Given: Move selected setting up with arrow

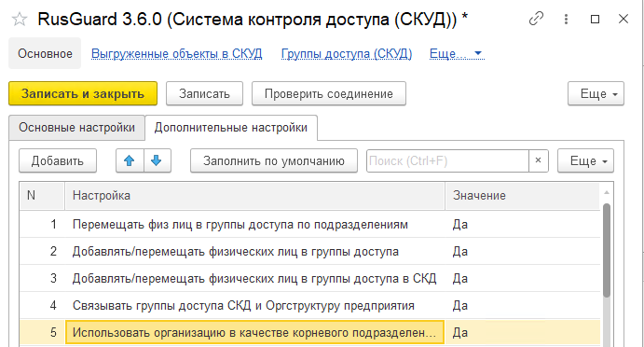Looking at the screenshot, I should point(130,160).
